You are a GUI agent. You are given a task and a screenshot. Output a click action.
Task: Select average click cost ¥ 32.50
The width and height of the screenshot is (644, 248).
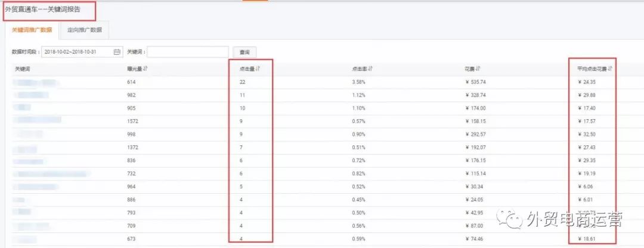(587, 135)
